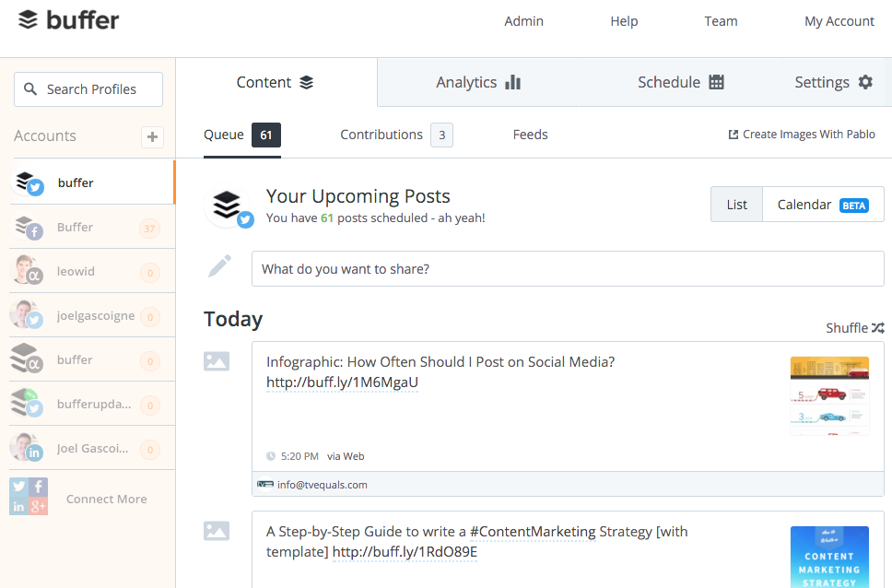This screenshot has height=588, width=892.
Task: Click the calendar icon beside Schedule
Action: click(x=716, y=82)
